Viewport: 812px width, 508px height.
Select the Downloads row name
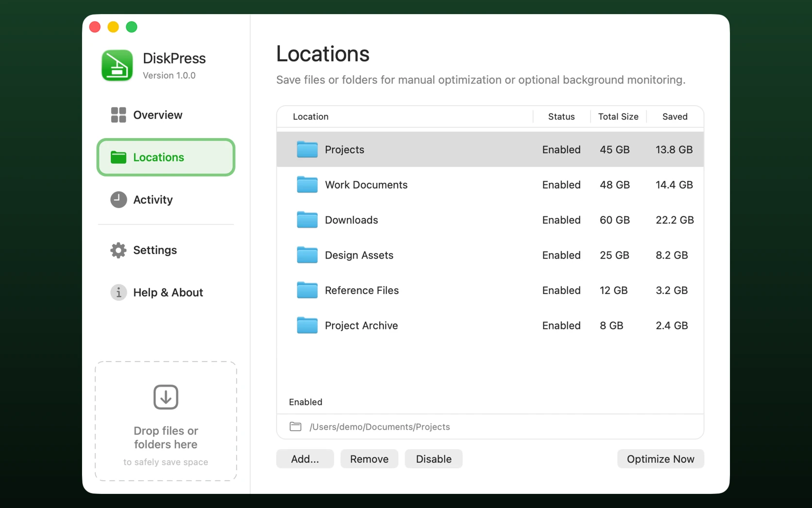click(351, 220)
